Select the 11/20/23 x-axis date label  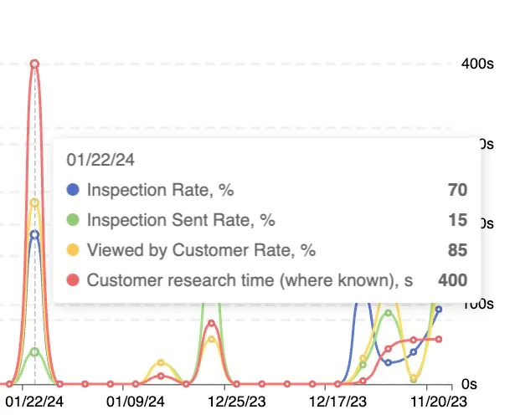pos(428,402)
